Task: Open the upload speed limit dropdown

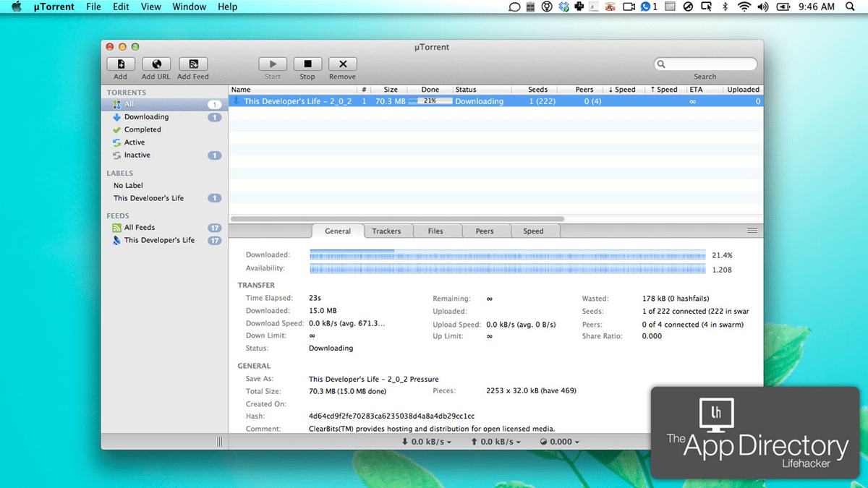Action: (x=496, y=441)
